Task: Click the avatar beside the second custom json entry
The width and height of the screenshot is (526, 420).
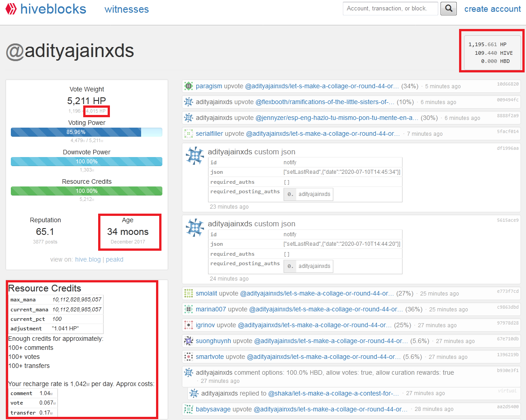Action: 194,227
